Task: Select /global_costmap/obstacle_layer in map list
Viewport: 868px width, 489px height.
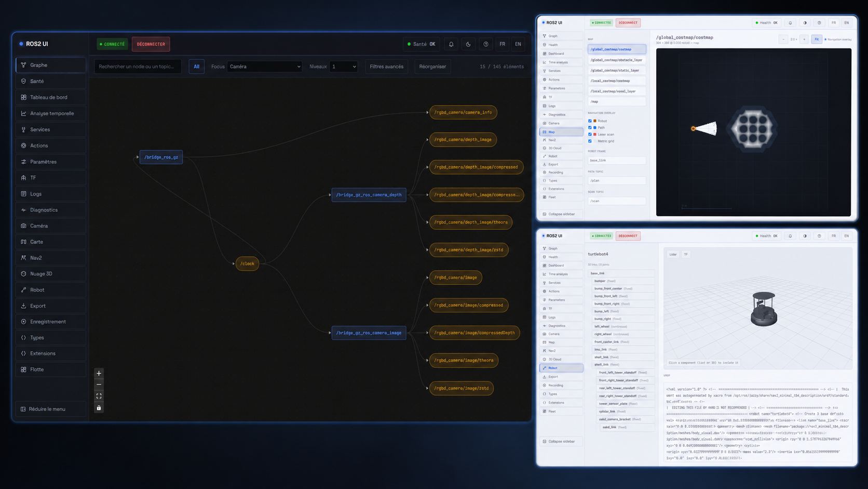Action: [617, 60]
